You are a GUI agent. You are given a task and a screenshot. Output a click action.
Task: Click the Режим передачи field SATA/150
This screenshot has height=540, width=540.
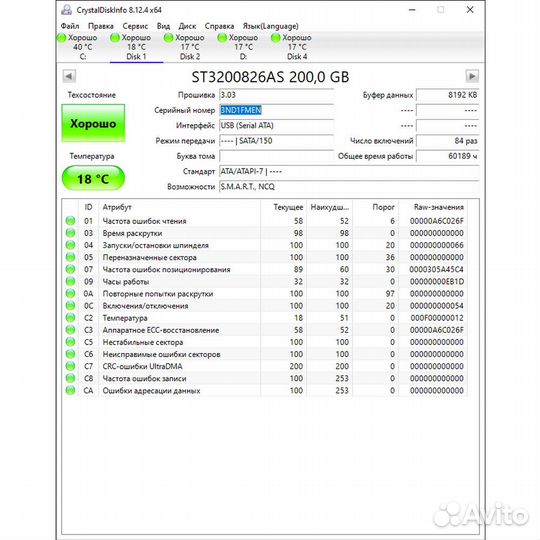pyautogui.click(x=276, y=141)
